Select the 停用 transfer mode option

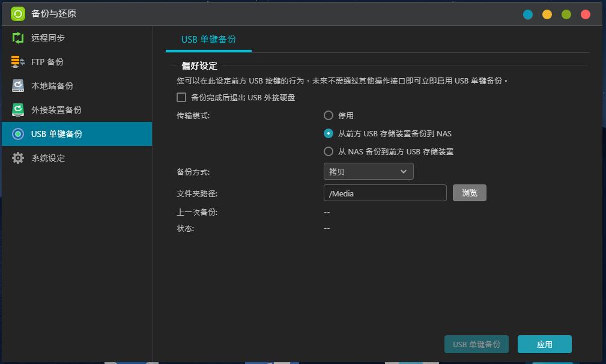(329, 115)
